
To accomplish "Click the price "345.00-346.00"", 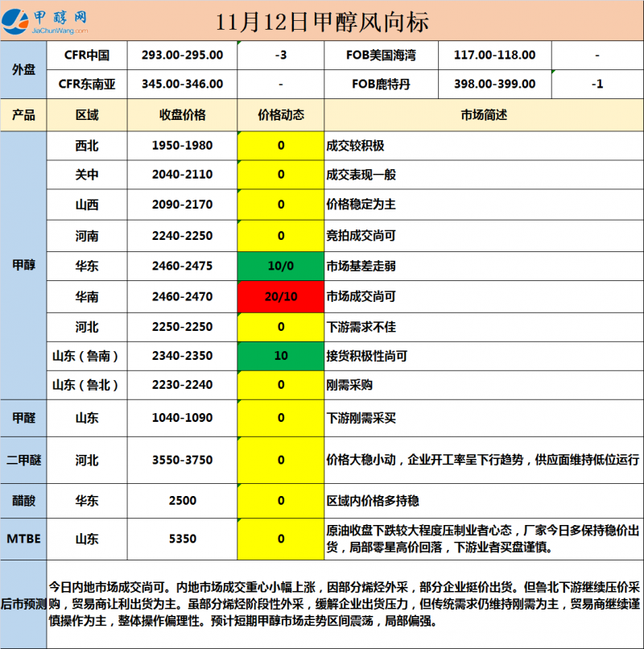I will [182, 84].
